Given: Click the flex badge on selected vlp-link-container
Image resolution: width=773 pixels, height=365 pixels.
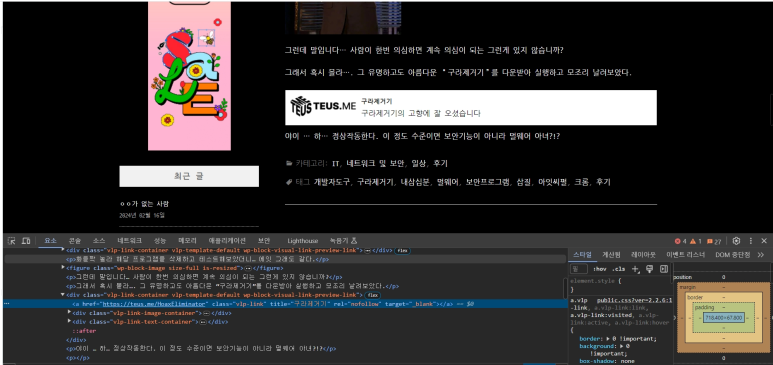Looking at the screenshot, I should (x=372, y=295).
